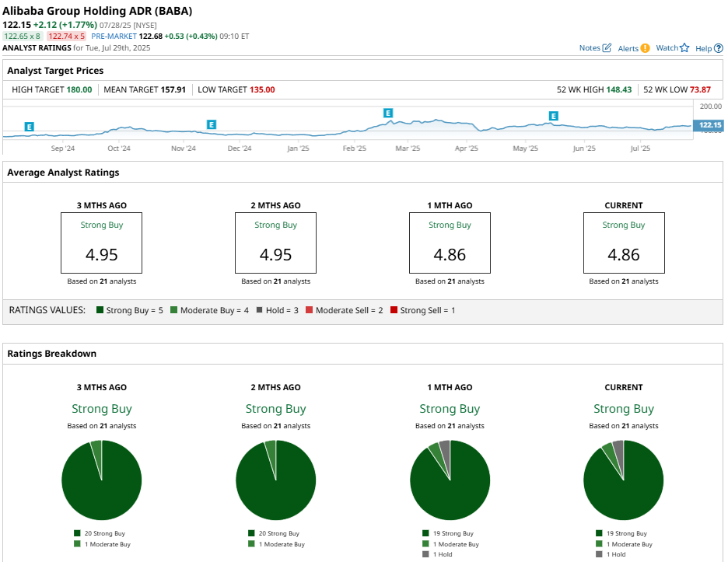Click the MEAN TARGET 157.91 value

tap(173, 89)
